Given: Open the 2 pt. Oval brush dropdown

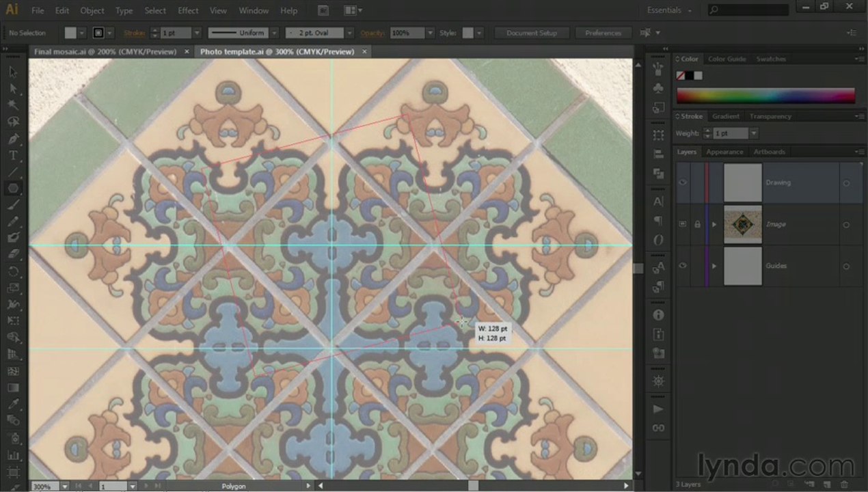Looking at the screenshot, I should click(349, 33).
